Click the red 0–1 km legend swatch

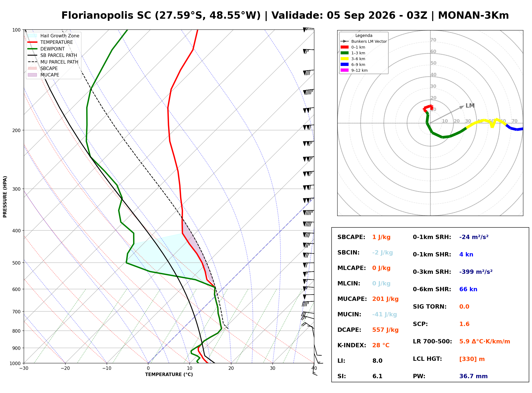click(344, 47)
